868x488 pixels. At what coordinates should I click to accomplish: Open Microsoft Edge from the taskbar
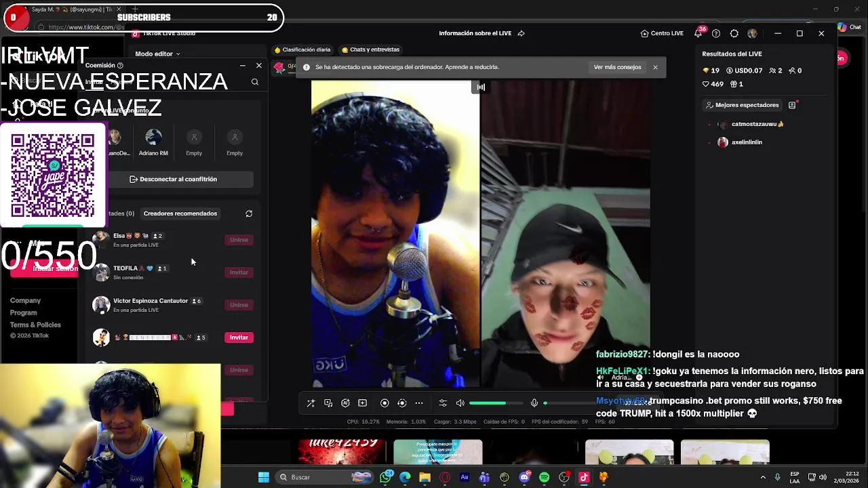coord(405,477)
